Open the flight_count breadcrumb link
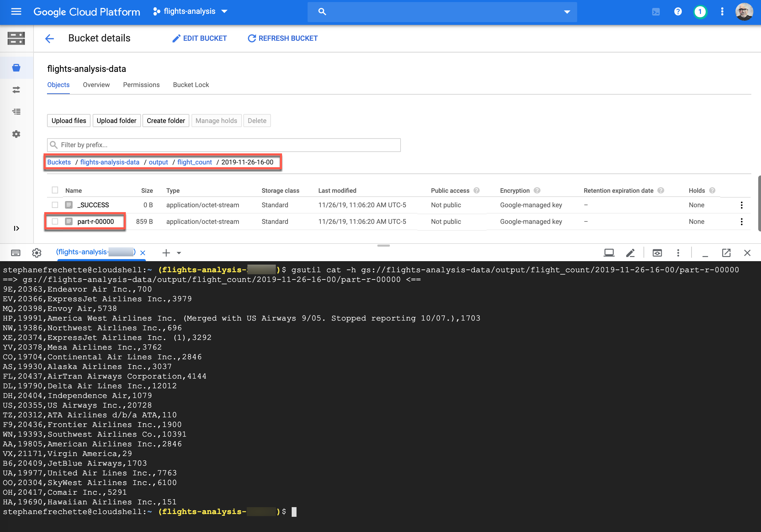The height and width of the screenshot is (532, 761). [x=195, y=162]
